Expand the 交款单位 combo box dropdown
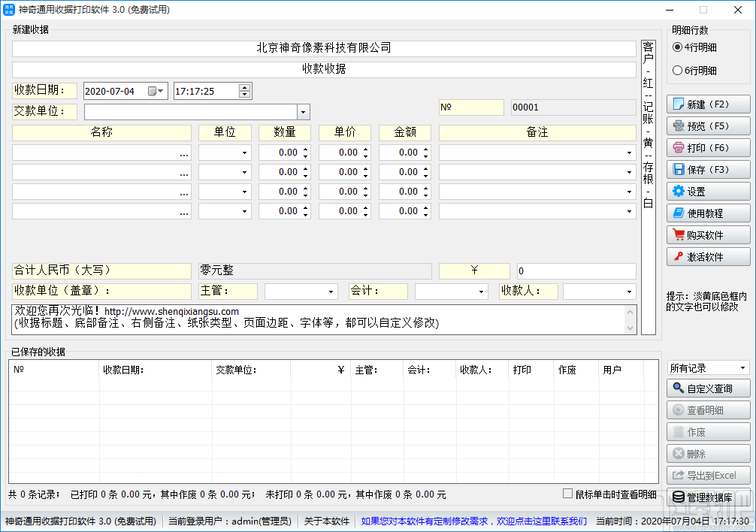 tap(304, 112)
